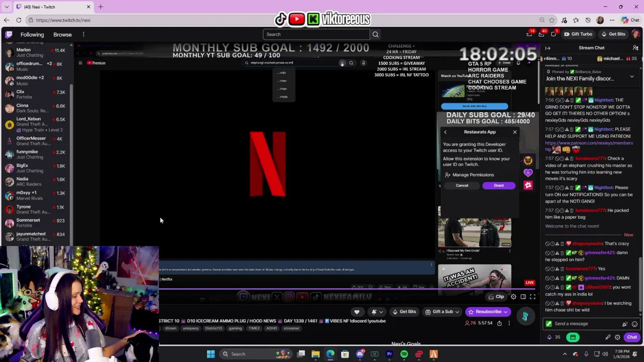Close the Restaurants App extension dialog
The image size is (644, 362).
[515, 132]
